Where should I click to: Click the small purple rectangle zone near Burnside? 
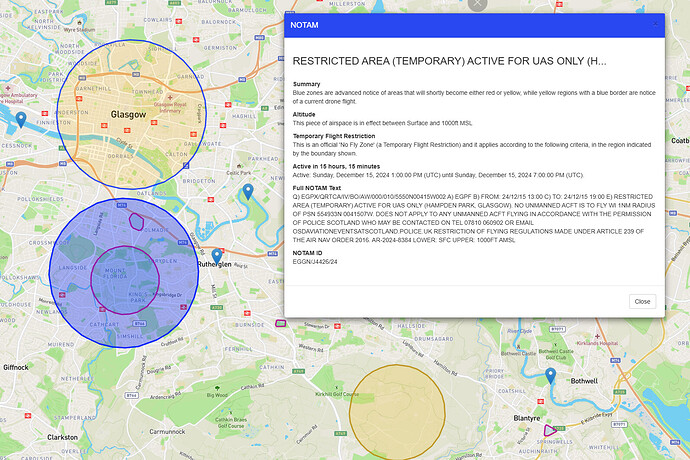click(281, 323)
